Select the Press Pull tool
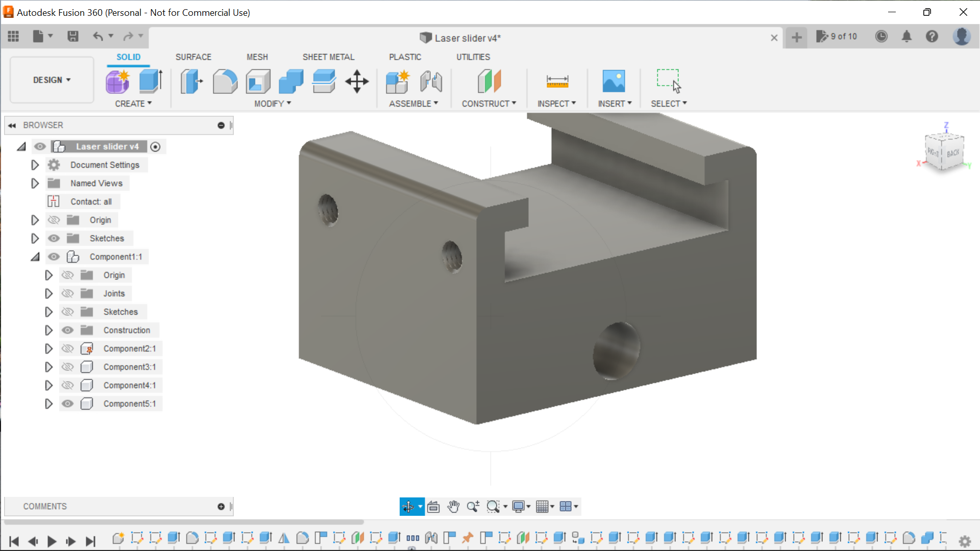Viewport: 980px width, 551px height. click(x=191, y=82)
